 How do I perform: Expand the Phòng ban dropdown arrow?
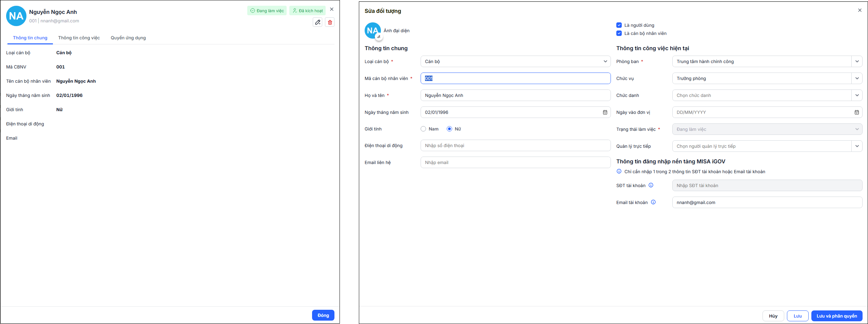857,62
